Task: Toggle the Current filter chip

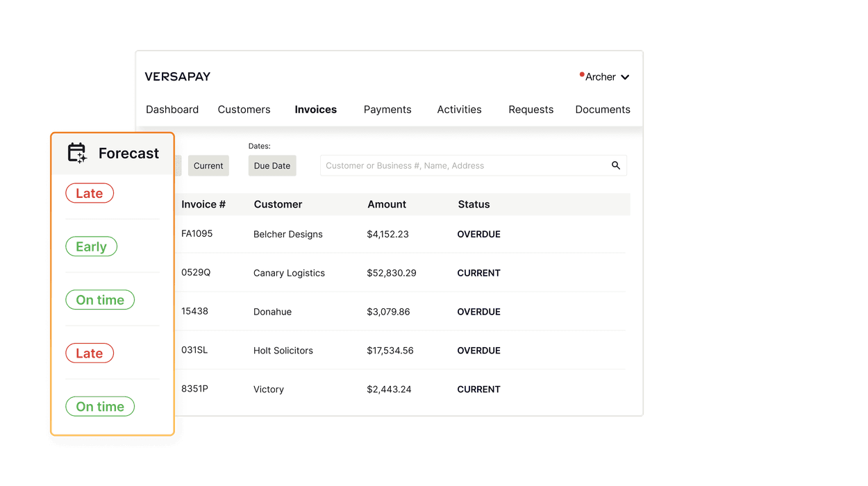Action: coord(208,166)
